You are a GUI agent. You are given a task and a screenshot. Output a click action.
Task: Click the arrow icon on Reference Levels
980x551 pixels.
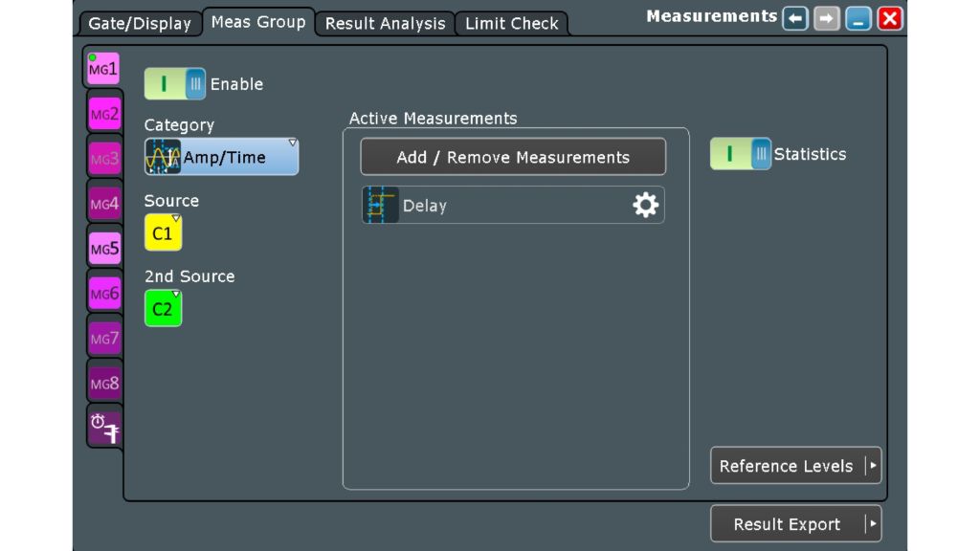872,466
